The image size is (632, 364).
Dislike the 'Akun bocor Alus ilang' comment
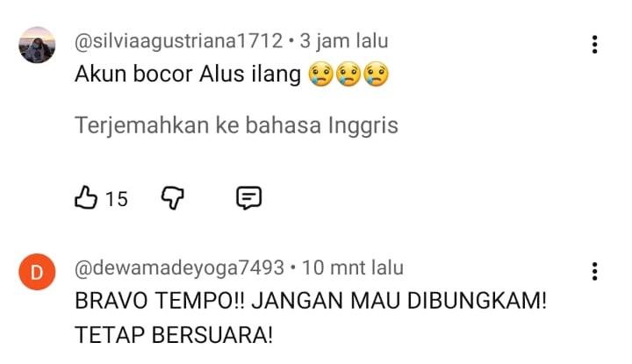click(173, 197)
